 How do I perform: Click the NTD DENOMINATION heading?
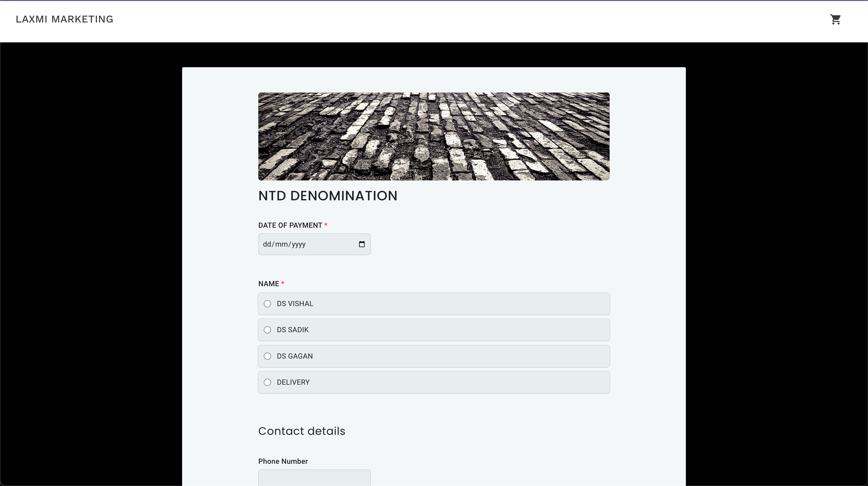tap(328, 196)
